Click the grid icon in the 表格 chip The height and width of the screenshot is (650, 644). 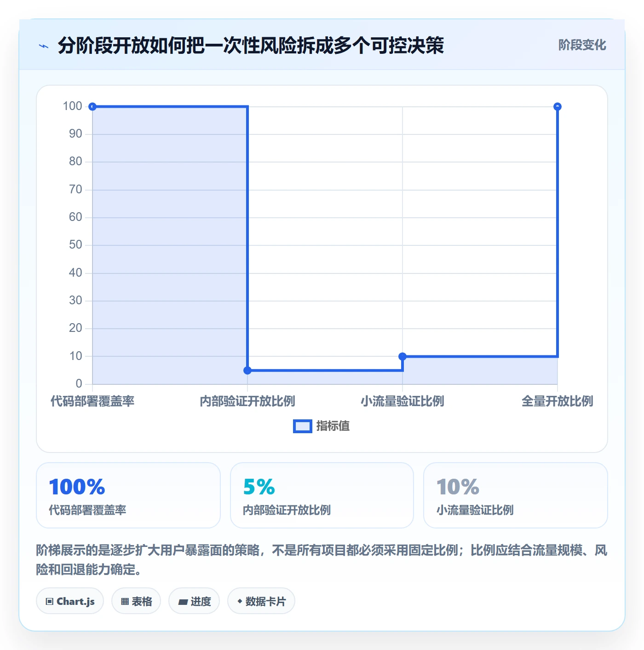point(125,602)
